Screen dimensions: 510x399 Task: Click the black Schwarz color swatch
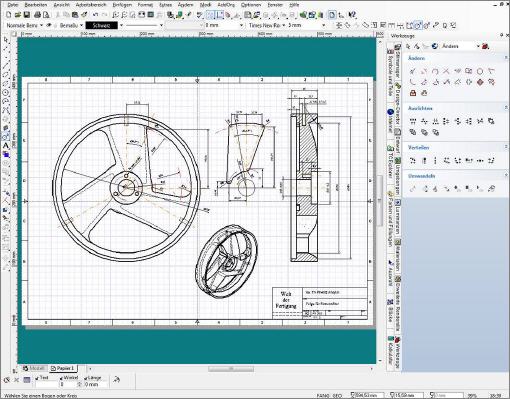click(102, 25)
